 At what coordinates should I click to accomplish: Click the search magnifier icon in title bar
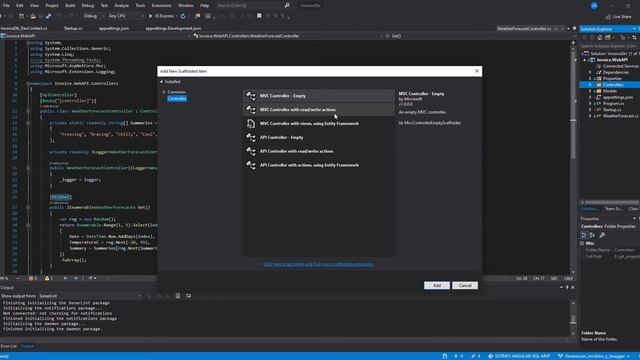click(x=287, y=6)
